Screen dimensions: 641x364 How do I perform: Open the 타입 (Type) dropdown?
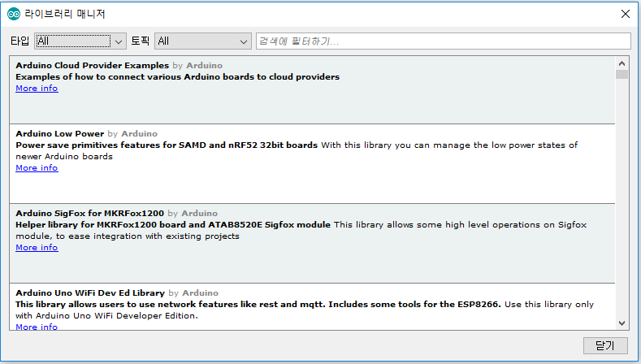tap(80, 41)
